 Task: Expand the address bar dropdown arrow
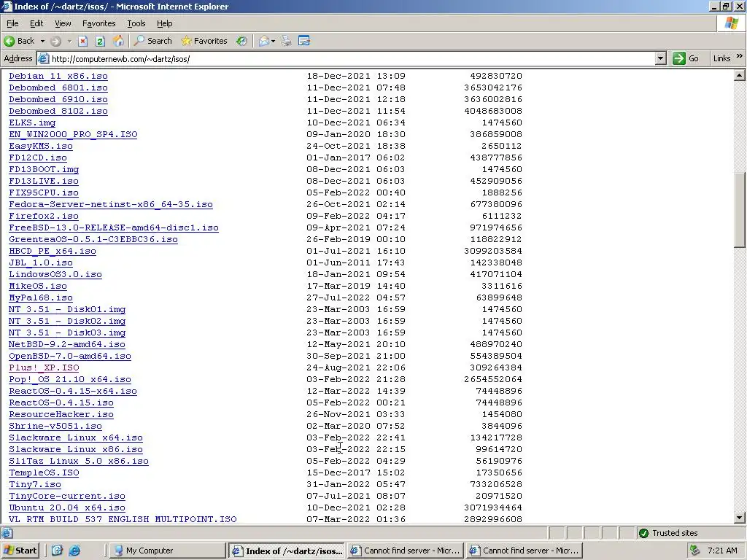[660, 58]
